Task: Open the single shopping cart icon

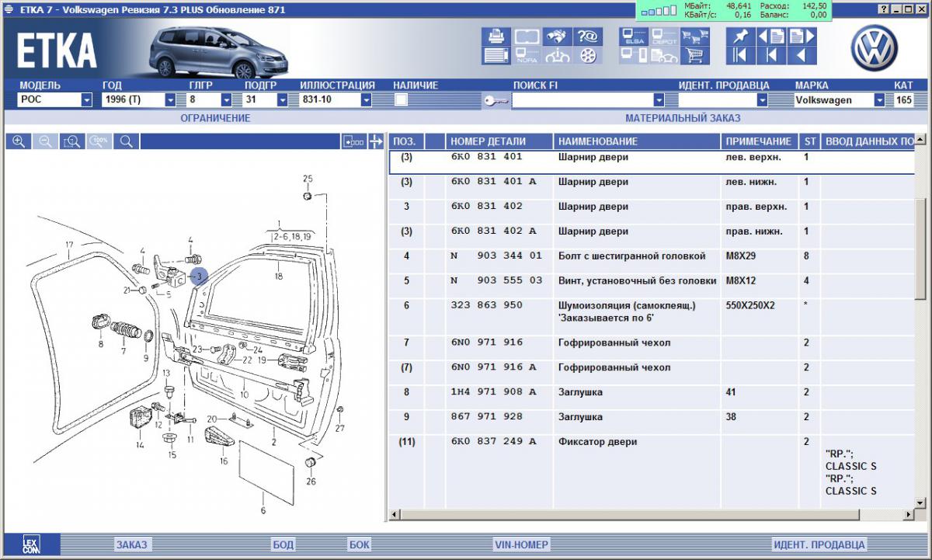Action: [695, 55]
